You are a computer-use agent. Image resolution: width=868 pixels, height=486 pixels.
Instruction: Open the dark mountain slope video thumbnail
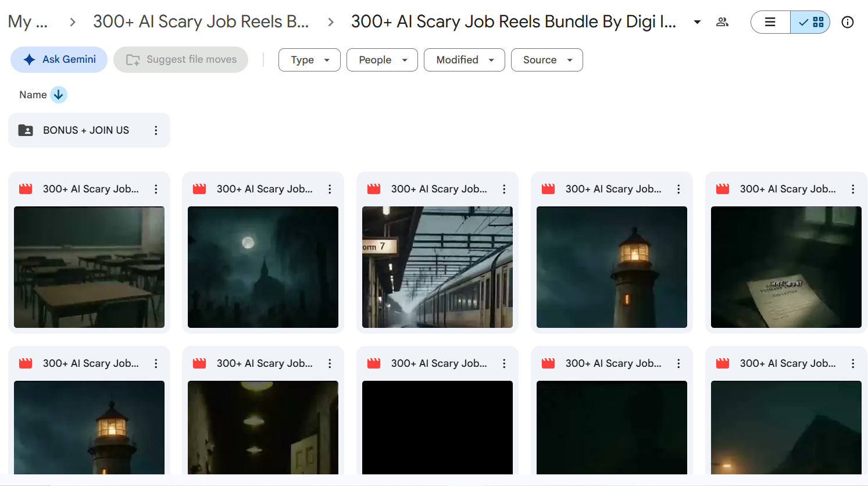(x=786, y=427)
